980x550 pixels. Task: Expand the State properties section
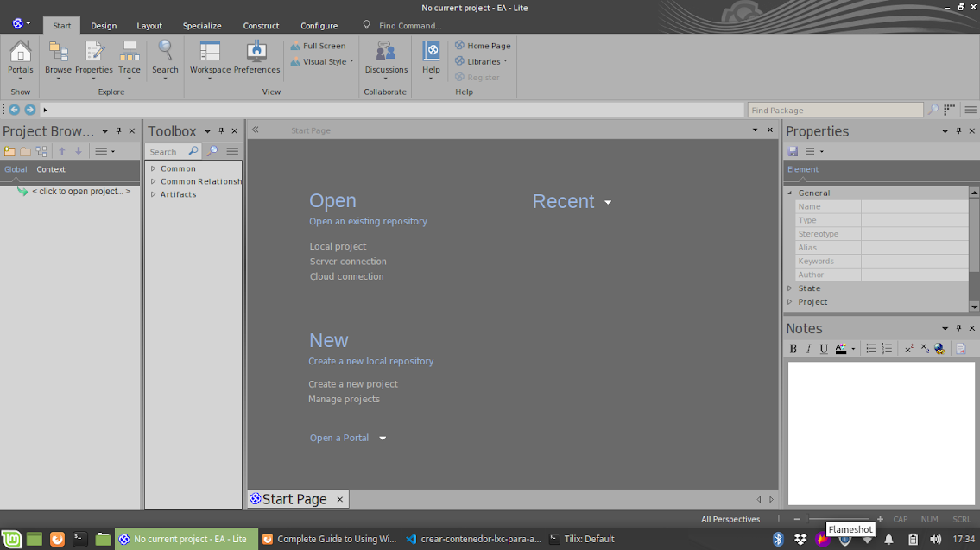pyautogui.click(x=789, y=288)
